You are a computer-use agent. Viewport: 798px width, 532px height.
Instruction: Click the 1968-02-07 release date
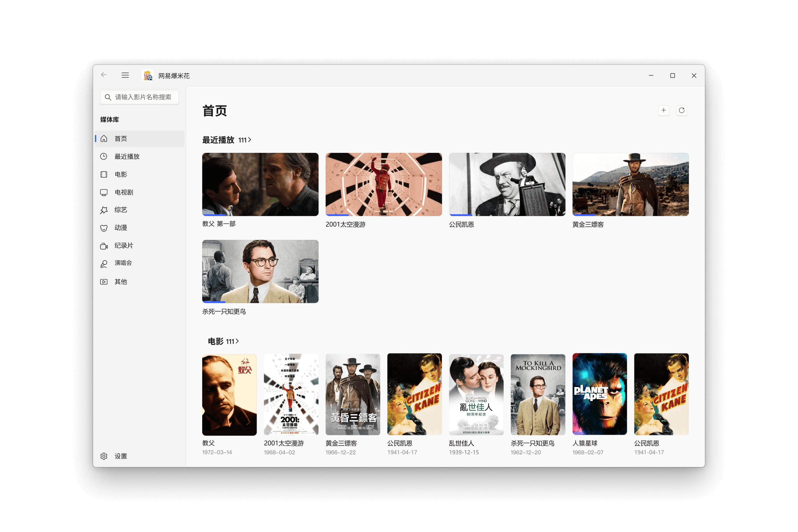(588, 453)
